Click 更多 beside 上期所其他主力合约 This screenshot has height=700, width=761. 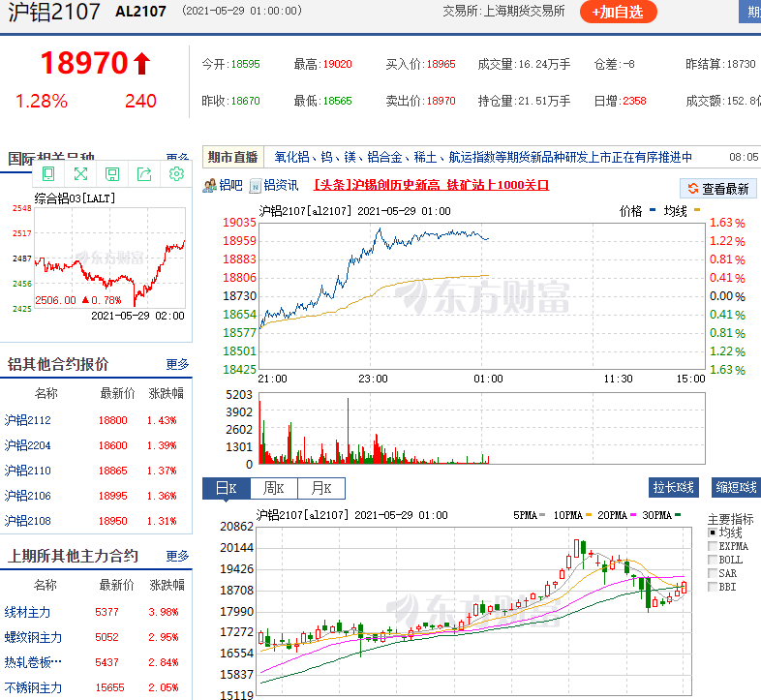177,556
